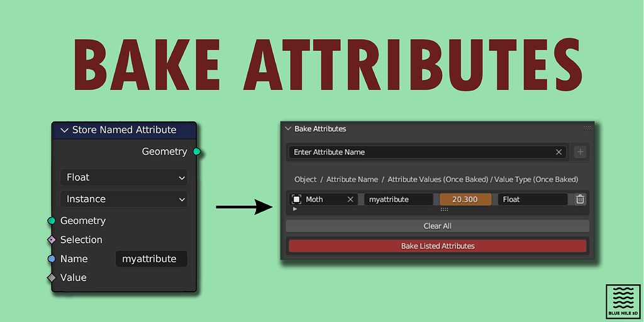Click the Geometry input socket
Viewport: 644px width, 322px height.
pyautogui.click(x=52, y=221)
